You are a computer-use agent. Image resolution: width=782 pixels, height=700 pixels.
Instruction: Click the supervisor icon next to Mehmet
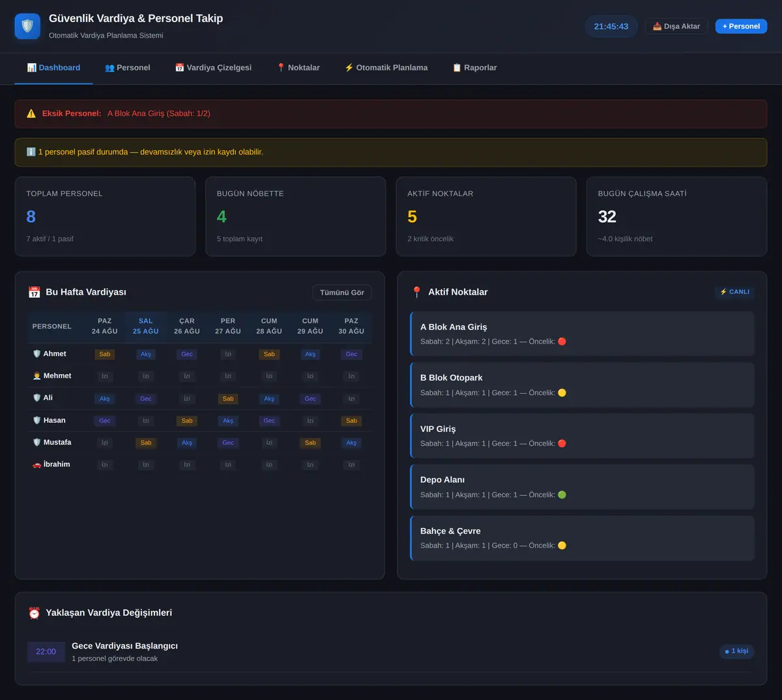(x=36, y=376)
